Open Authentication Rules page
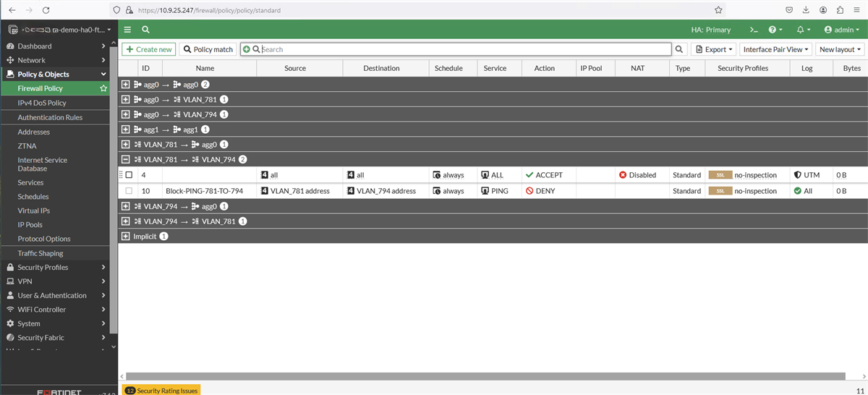Screen dimensions: 868x395 [x=50, y=117]
